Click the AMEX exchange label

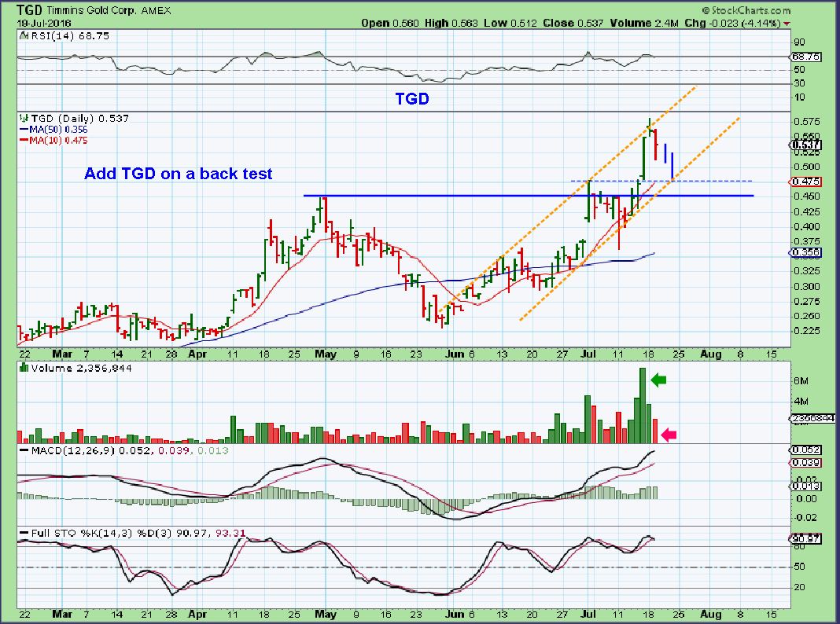[156, 10]
